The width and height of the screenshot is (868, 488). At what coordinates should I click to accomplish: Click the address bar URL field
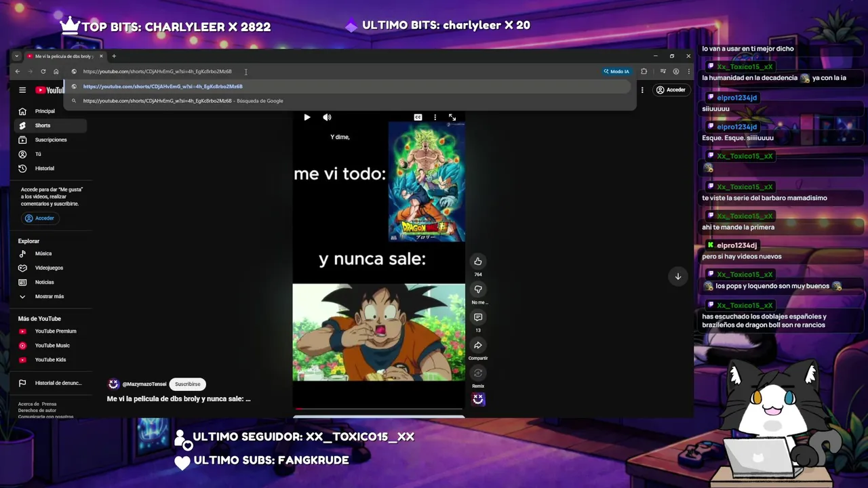click(x=339, y=71)
